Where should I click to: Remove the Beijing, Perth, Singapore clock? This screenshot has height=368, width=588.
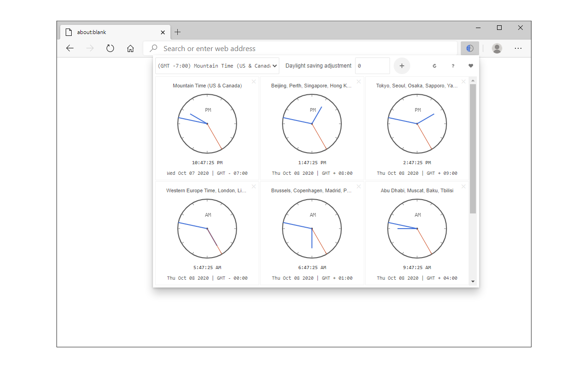pyautogui.click(x=359, y=82)
